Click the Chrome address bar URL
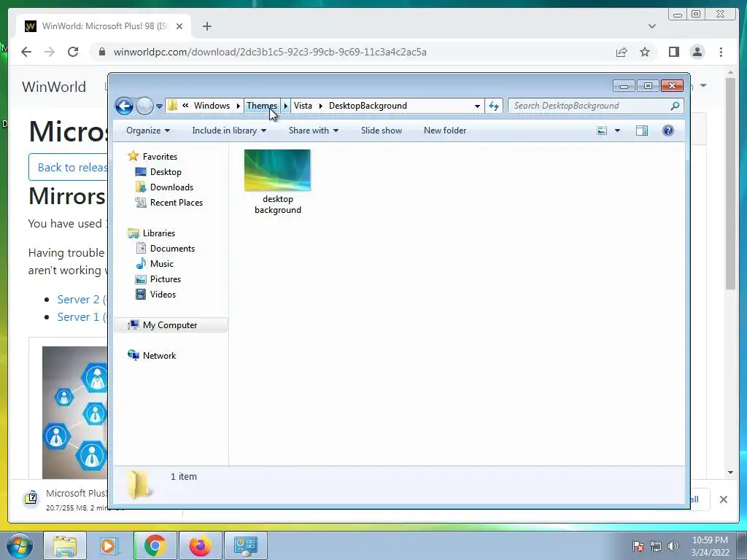 coord(270,52)
